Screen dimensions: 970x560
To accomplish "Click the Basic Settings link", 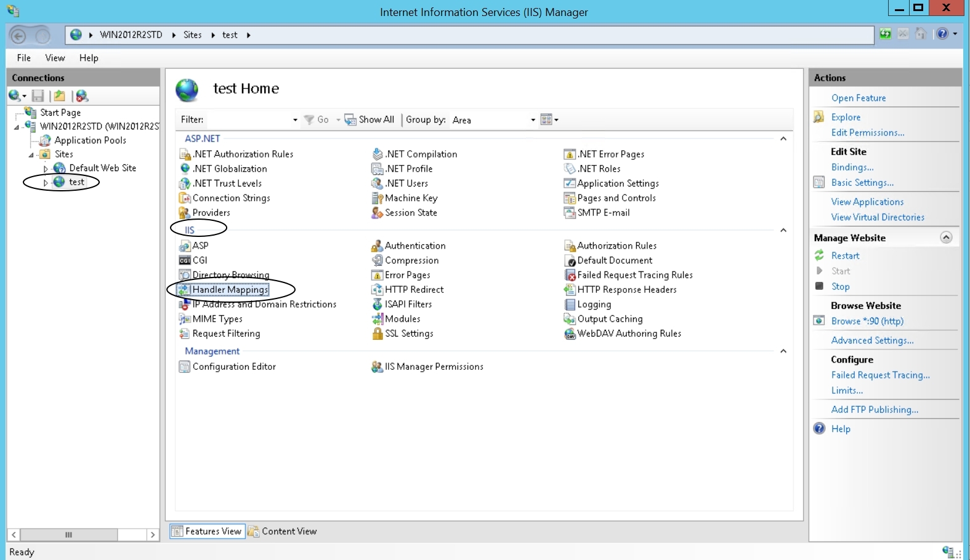I will 862,183.
